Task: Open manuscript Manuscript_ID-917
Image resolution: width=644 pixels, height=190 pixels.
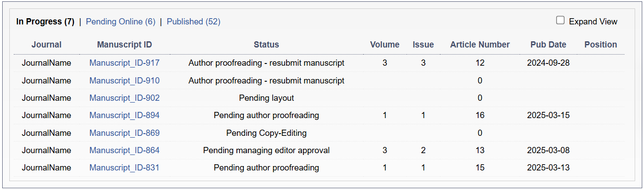Action: coord(124,63)
